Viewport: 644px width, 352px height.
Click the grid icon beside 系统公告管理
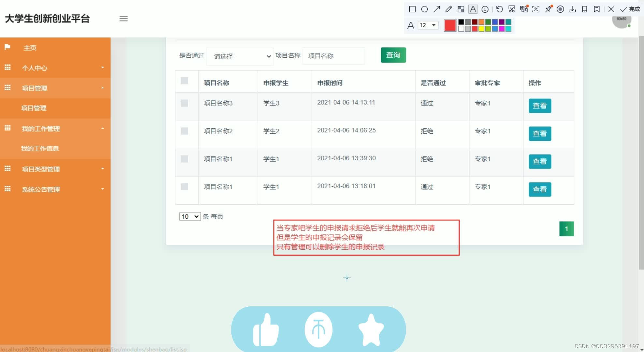point(7,189)
